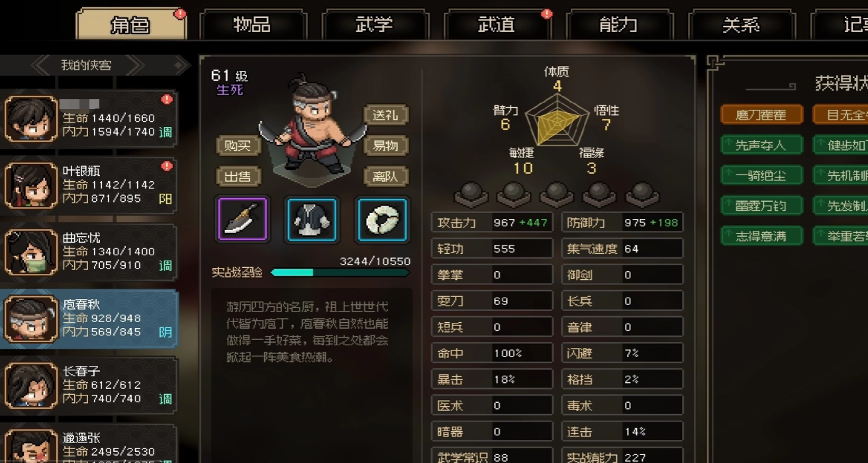Viewport: 868px width, 463px height.
Task: Click the first empty orb slot
Action: 471,194
